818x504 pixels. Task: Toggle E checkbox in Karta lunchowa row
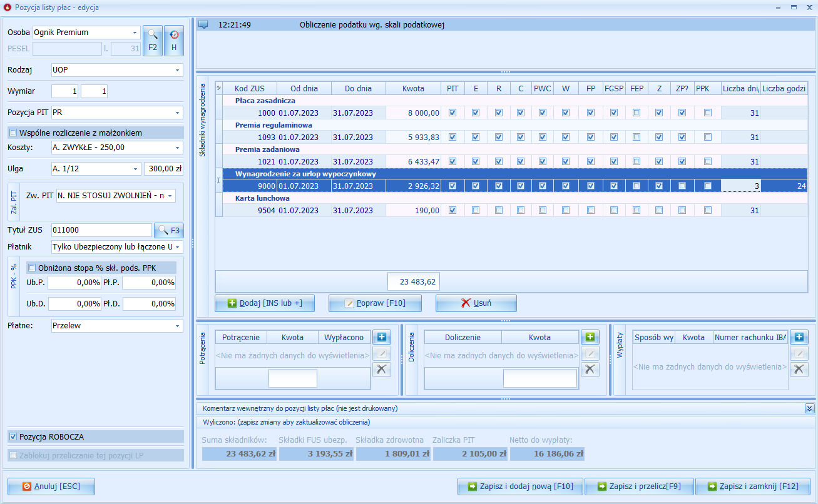pyautogui.click(x=476, y=210)
